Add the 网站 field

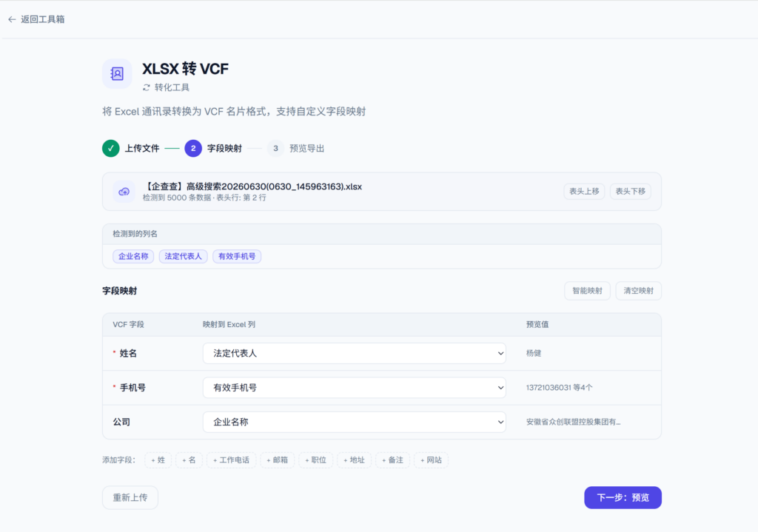point(432,460)
